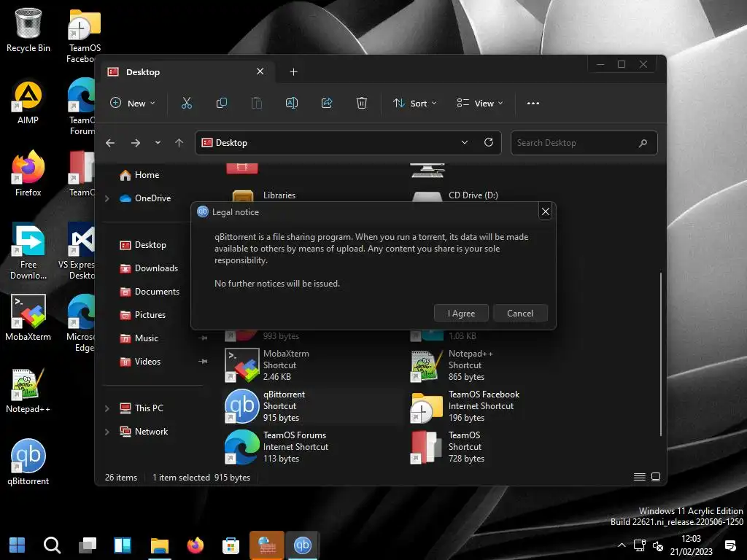Open Music in the sidebar
This screenshot has width=747, height=560.
click(x=139, y=338)
